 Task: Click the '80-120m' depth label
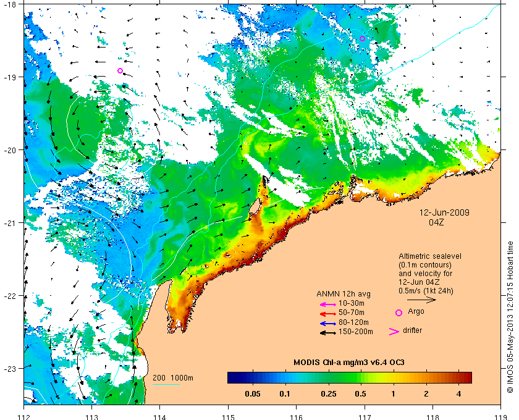pyautogui.click(x=353, y=322)
